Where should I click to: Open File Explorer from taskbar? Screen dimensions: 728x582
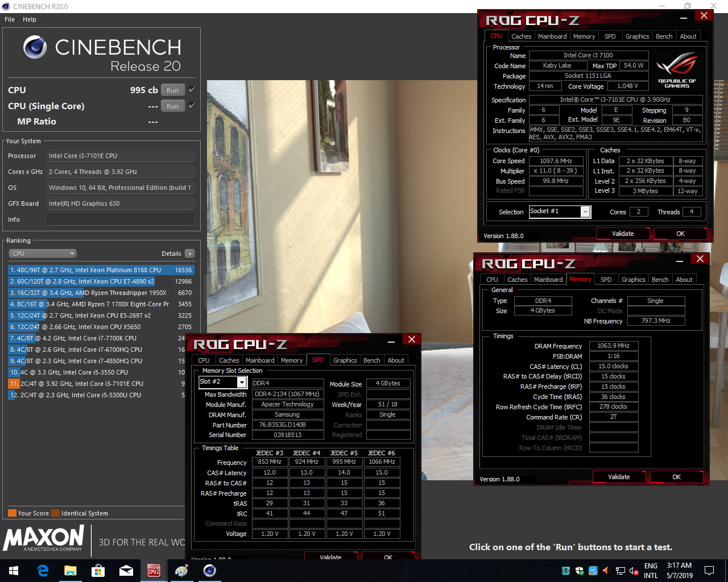click(71, 570)
